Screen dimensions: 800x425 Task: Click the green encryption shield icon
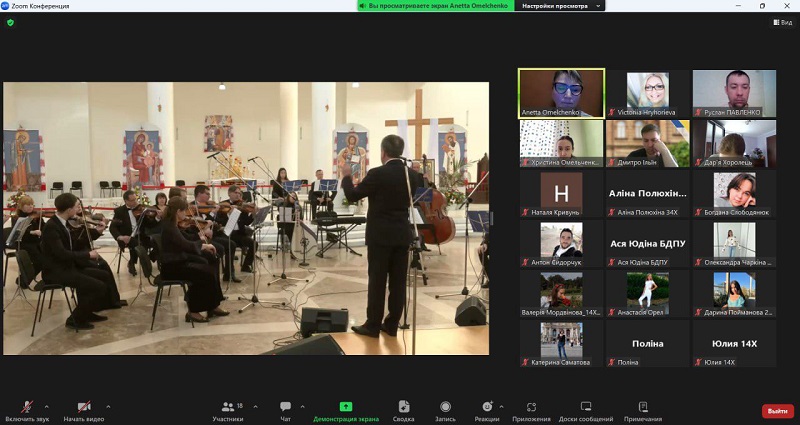[x=11, y=22]
